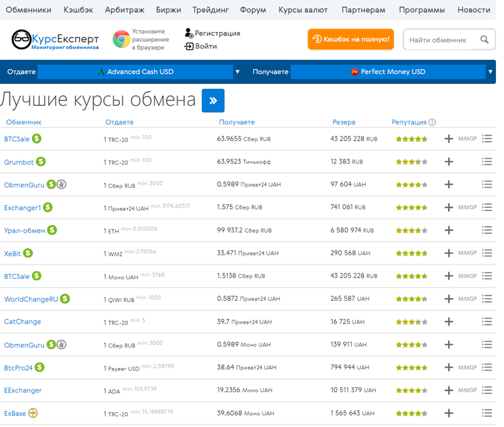Open Биржи menu item
This screenshot has height=427, width=504.
point(169,10)
